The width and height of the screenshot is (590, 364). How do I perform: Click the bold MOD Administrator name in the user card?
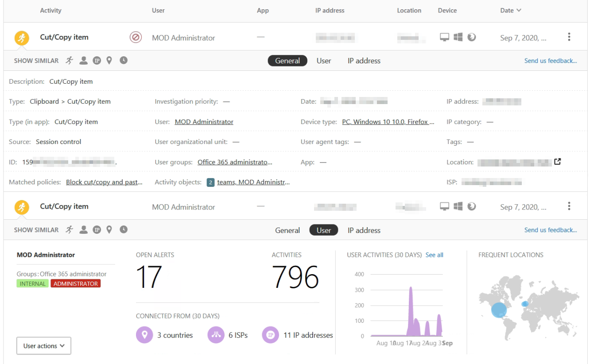(46, 255)
